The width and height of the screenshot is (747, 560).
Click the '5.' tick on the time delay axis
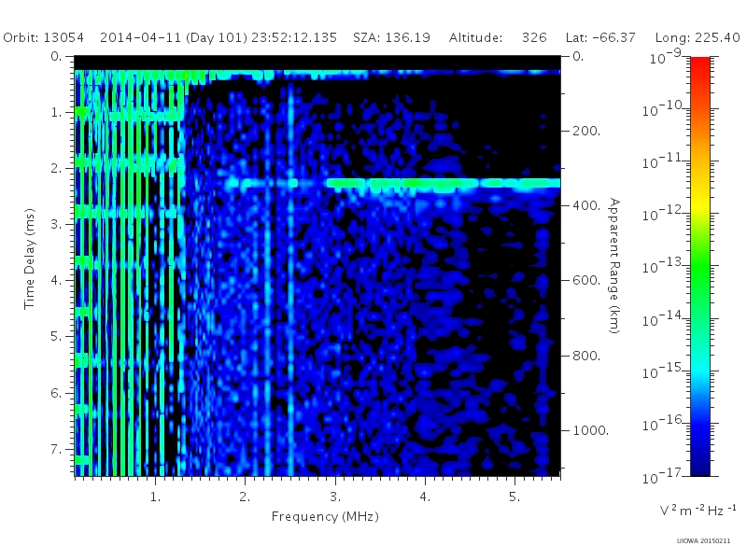click(x=56, y=336)
